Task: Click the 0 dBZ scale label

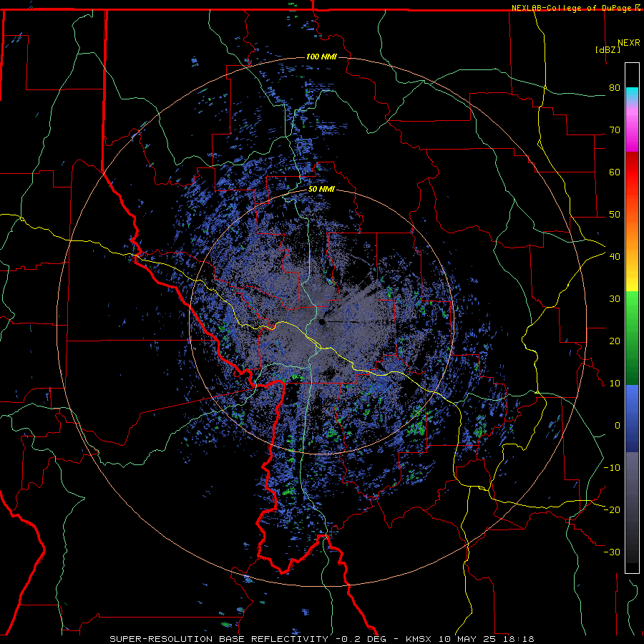Action: [x=617, y=426]
